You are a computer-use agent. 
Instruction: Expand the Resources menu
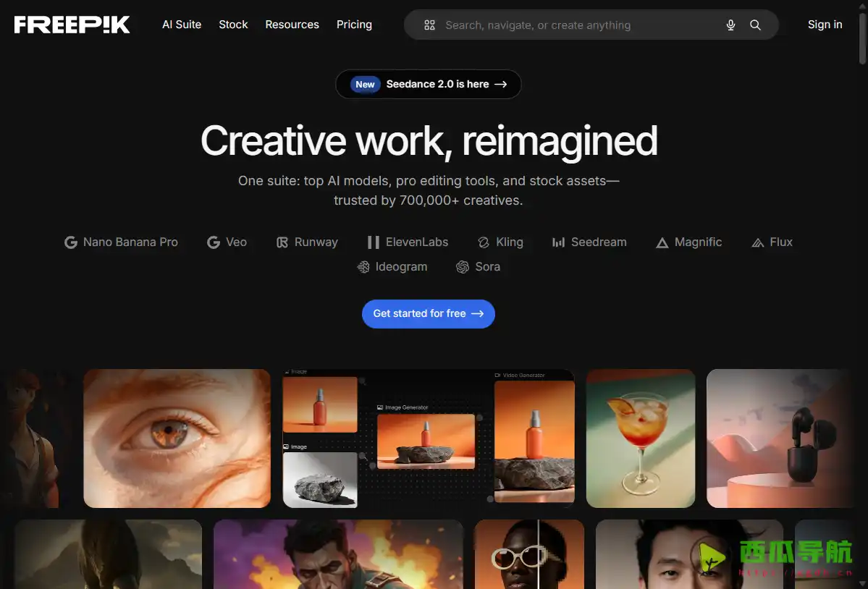click(292, 25)
